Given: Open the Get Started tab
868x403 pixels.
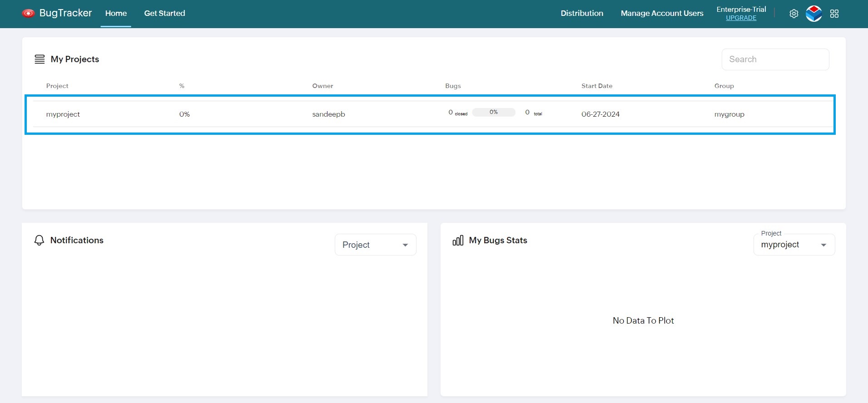Looking at the screenshot, I should [x=164, y=13].
